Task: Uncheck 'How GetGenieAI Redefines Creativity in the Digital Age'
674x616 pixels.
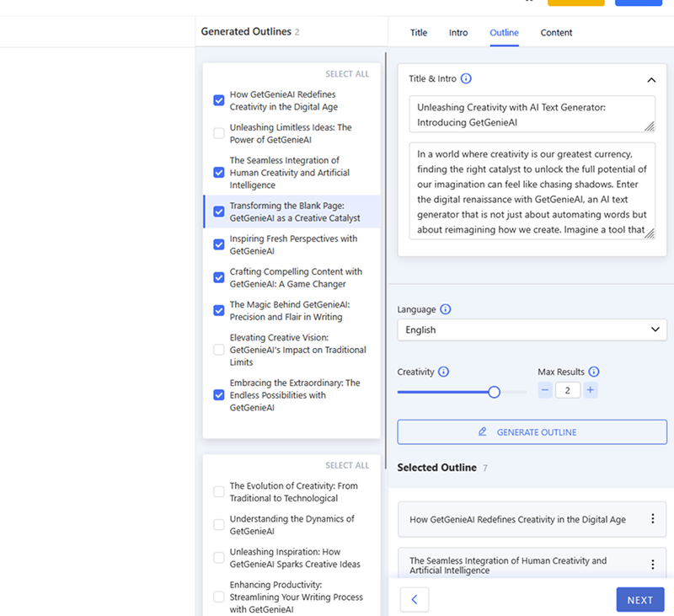Action: 219,100
